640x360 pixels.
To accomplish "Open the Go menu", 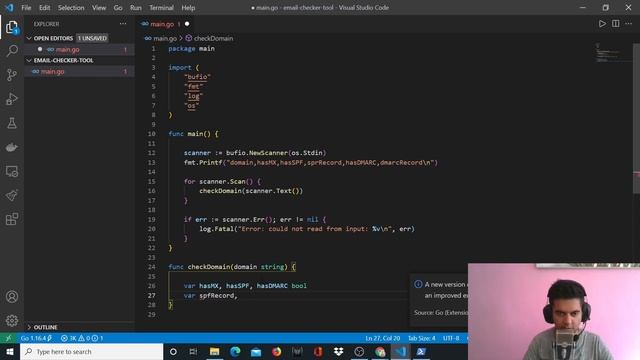I will click(x=118, y=7).
